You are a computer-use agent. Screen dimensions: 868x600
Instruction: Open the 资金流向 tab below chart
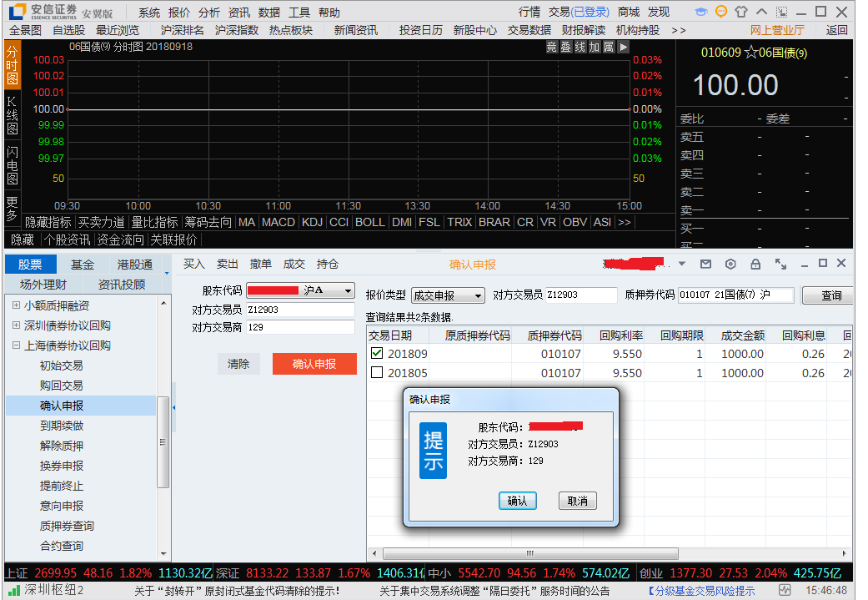(x=121, y=239)
